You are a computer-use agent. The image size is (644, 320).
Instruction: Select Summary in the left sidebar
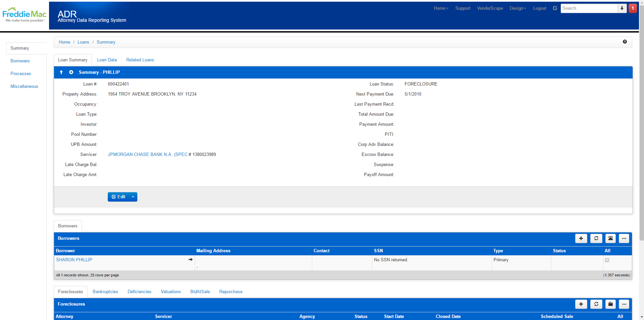point(26,48)
